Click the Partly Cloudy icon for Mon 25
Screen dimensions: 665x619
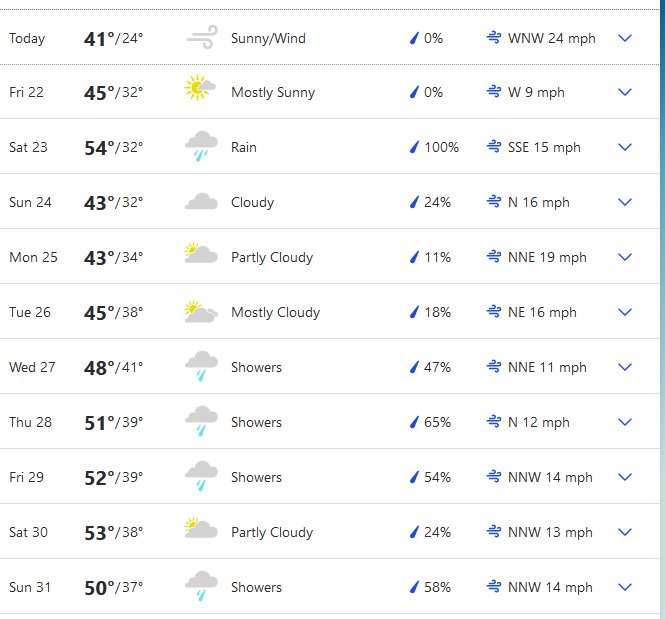coord(201,253)
